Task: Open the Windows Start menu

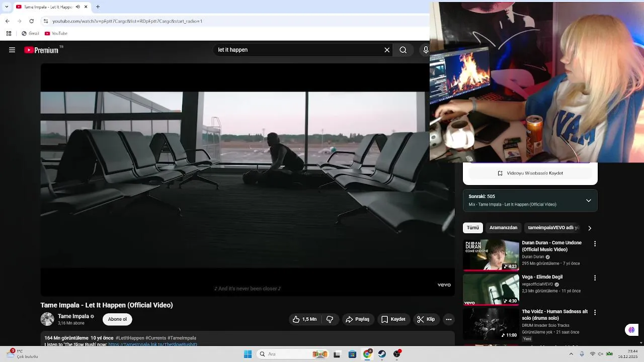Action: [248, 354]
